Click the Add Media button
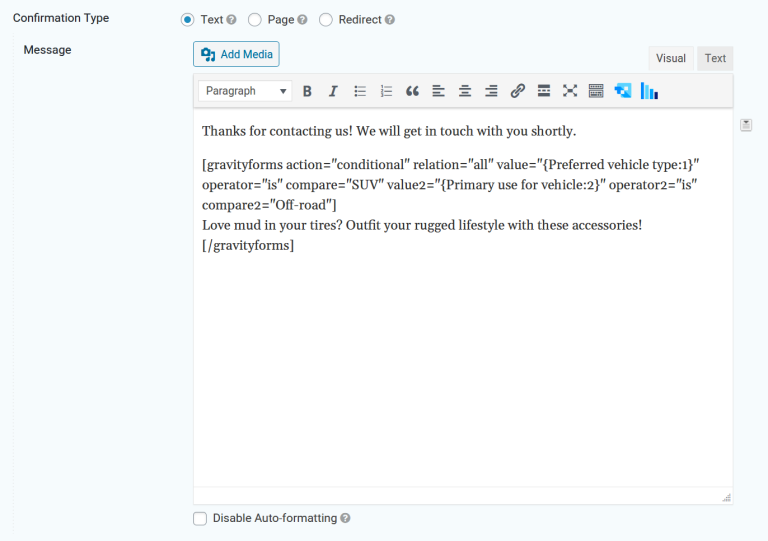The image size is (768, 541). point(236,54)
